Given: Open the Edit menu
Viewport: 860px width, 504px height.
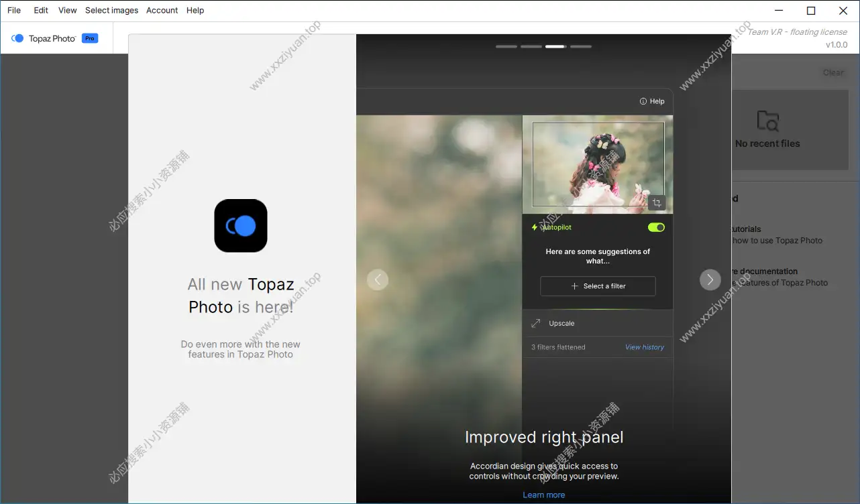Looking at the screenshot, I should (40, 10).
